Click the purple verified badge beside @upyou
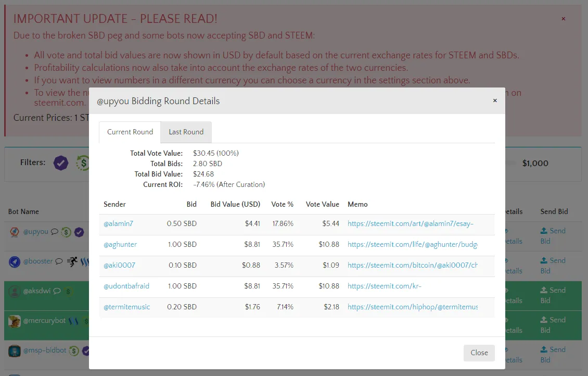The width and height of the screenshot is (588, 376). click(79, 232)
